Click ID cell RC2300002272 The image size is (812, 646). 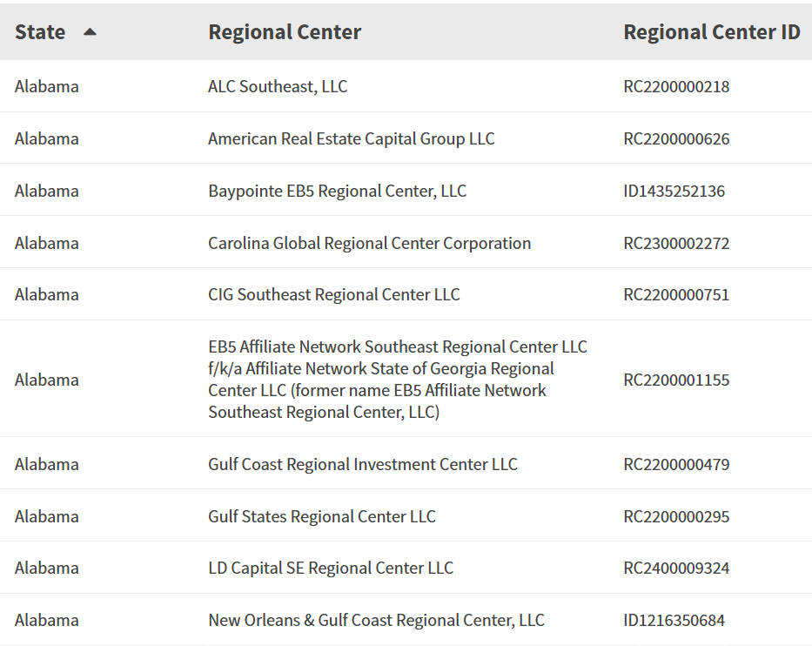(676, 243)
